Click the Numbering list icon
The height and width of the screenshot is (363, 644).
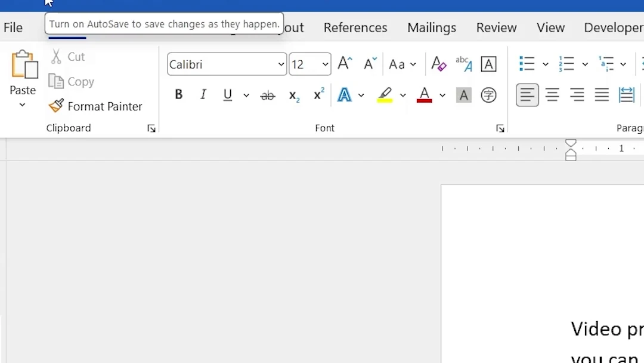(x=566, y=64)
